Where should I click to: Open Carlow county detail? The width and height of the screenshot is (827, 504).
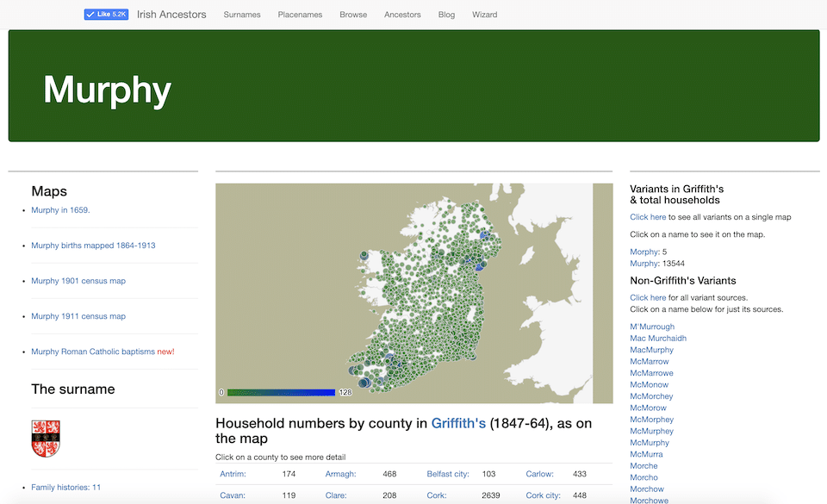pos(539,474)
